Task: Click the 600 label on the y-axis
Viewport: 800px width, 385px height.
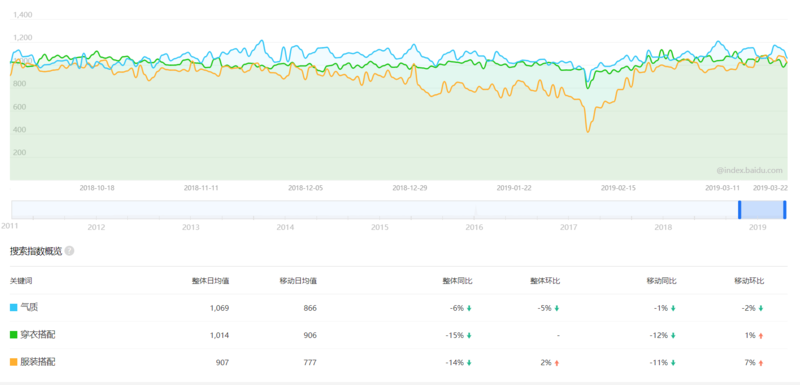Action: (x=19, y=107)
